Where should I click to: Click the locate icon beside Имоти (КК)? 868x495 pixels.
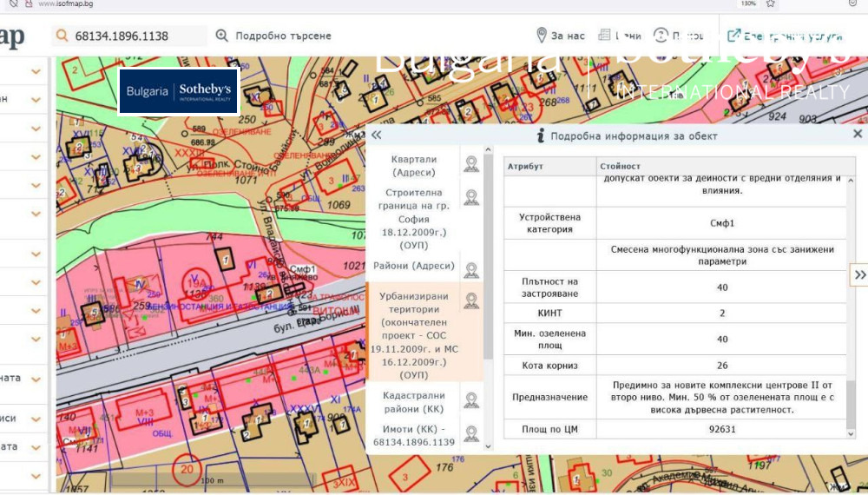[x=471, y=433]
